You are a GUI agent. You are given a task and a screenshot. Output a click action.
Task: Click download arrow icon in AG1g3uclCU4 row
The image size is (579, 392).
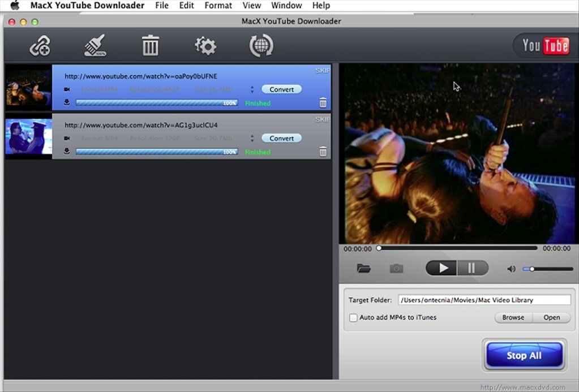(67, 151)
